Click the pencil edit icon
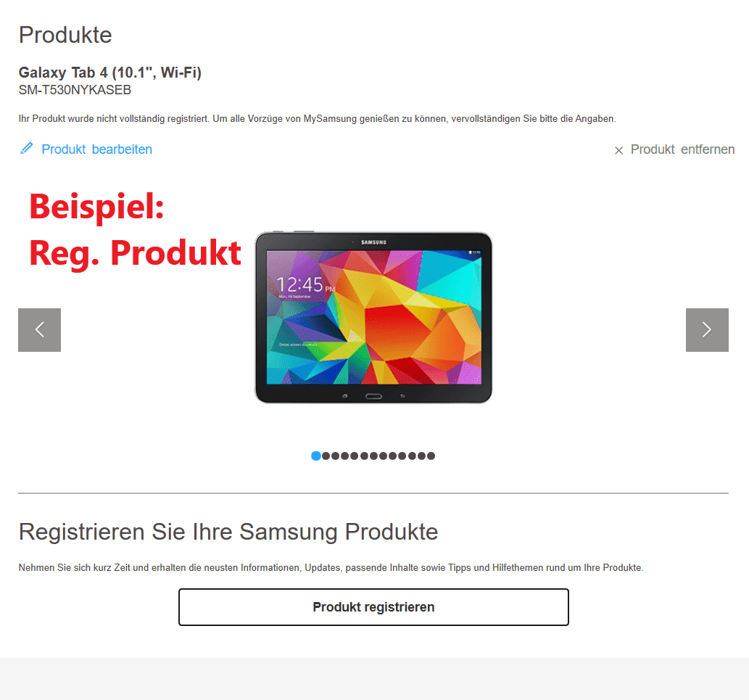The image size is (749, 700). pos(27,148)
